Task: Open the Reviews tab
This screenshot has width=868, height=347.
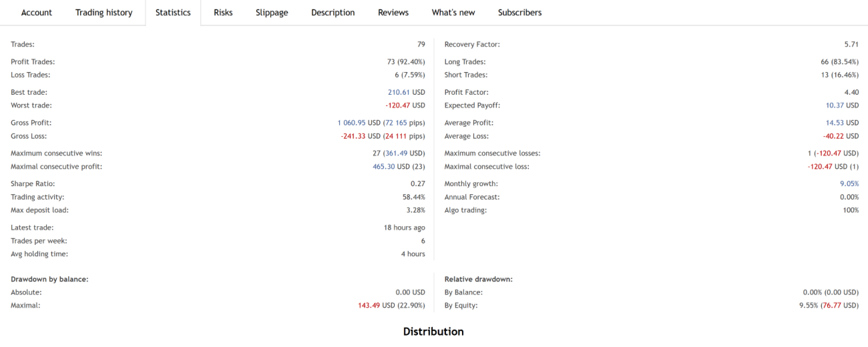Action: [393, 13]
